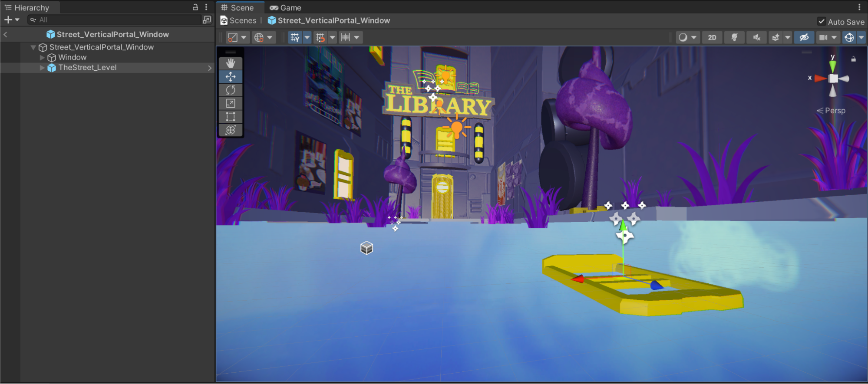Collapse the Street_VerticalPortal_Window root node
The width and height of the screenshot is (868, 384).
(x=33, y=47)
